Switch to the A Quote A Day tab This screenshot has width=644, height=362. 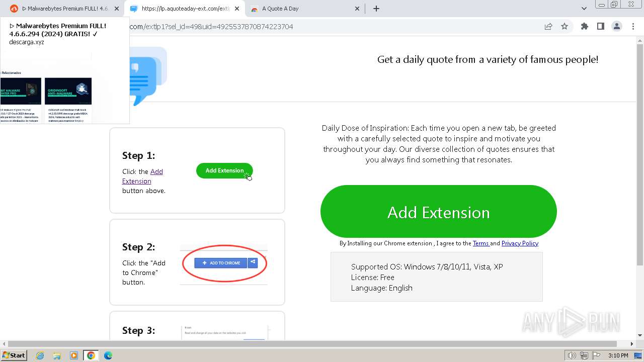[x=305, y=9]
